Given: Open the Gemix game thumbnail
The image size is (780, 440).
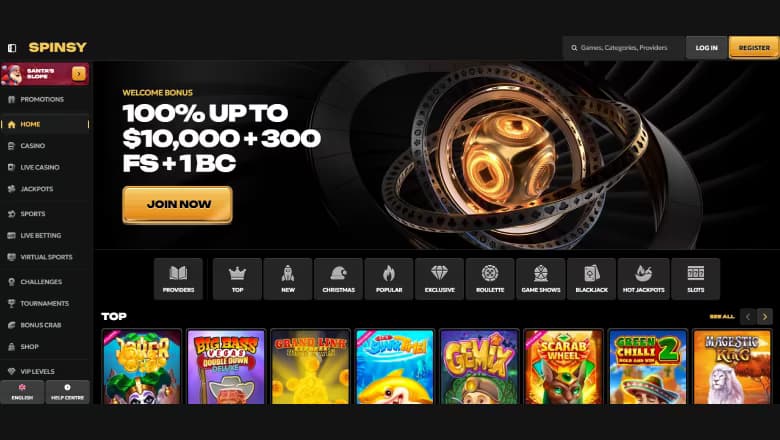Looking at the screenshot, I should 479,366.
